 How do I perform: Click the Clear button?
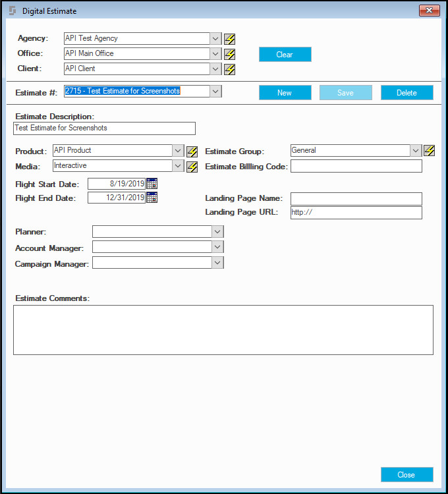tap(285, 55)
